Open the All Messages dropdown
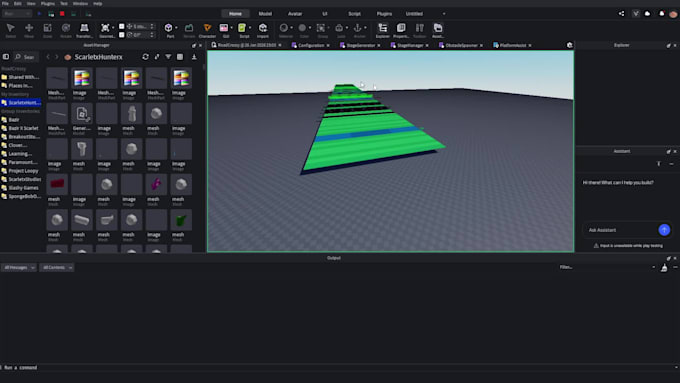This screenshot has width=680, height=383. (18, 268)
